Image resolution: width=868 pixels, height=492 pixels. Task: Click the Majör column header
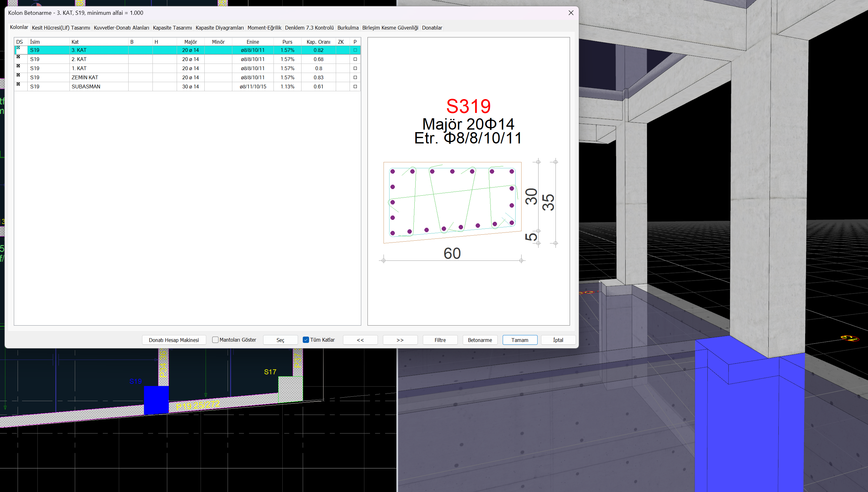(x=191, y=42)
